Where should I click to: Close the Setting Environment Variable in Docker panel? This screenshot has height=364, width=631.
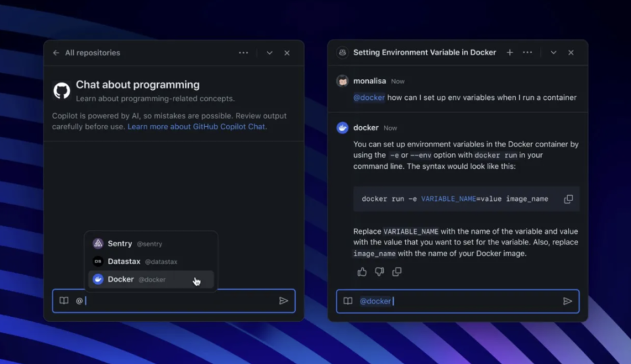pyautogui.click(x=571, y=53)
